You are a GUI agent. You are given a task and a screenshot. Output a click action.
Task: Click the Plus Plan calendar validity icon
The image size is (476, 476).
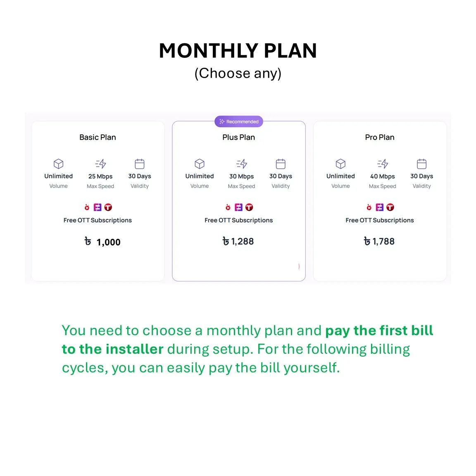pos(281,164)
